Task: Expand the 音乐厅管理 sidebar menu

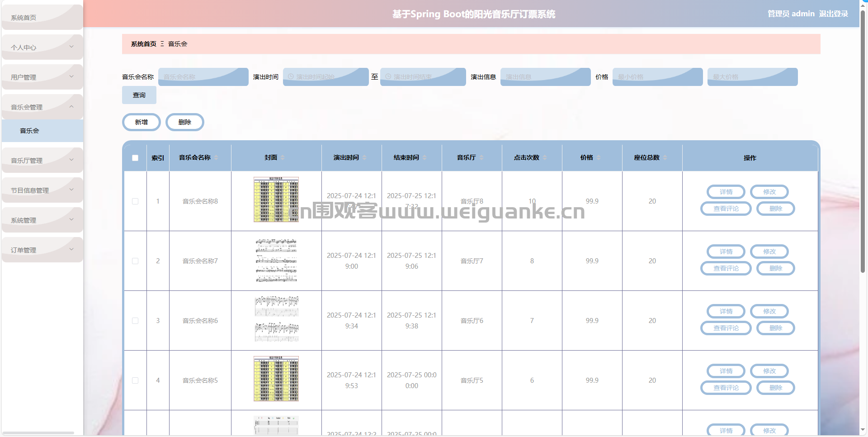Action: tap(42, 160)
